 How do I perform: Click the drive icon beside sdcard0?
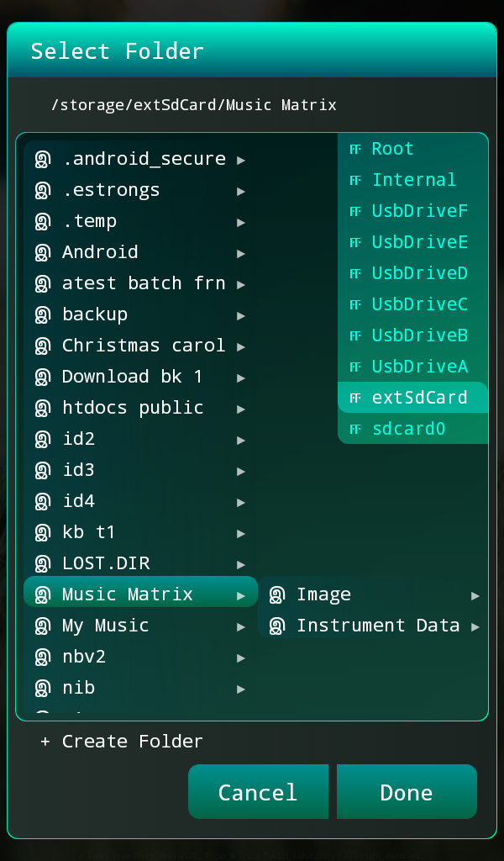click(355, 430)
